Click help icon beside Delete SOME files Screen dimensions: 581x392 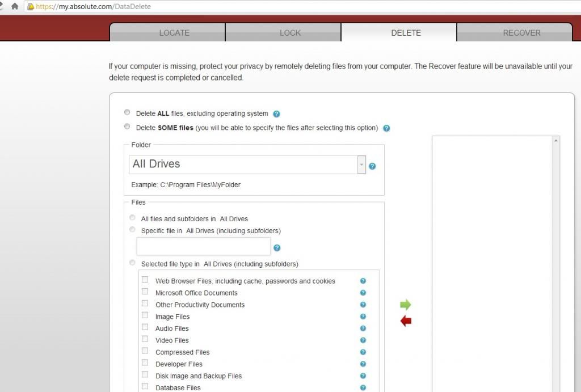coord(386,128)
